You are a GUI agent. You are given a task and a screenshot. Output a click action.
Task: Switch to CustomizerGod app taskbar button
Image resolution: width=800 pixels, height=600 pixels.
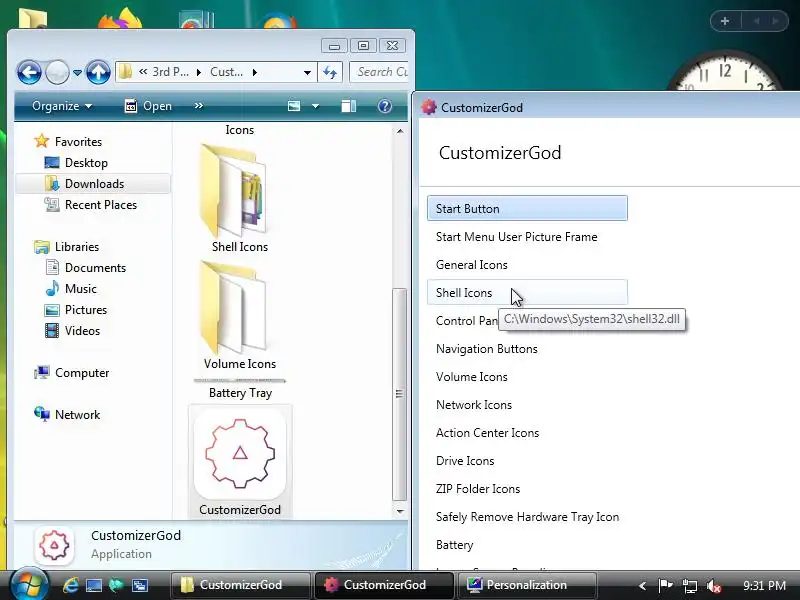(384, 585)
